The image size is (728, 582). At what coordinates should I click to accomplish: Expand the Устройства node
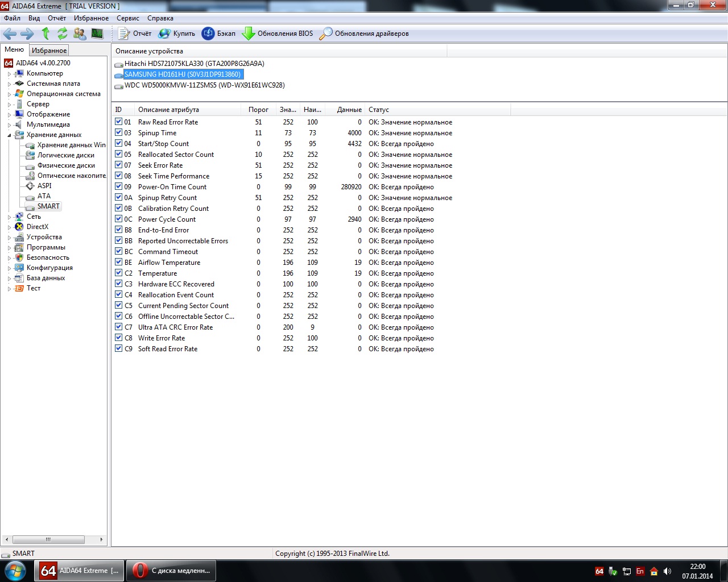click(x=9, y=238)
